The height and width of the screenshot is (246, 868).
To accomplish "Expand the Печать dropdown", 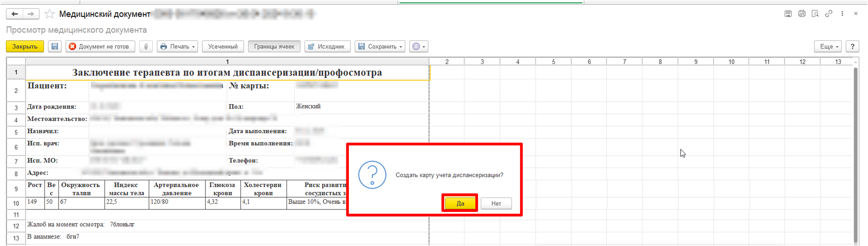I will click(x=178, y=46).
